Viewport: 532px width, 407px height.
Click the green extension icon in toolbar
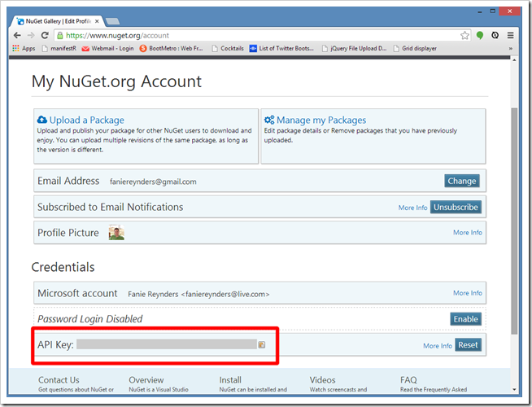(480, 35)
